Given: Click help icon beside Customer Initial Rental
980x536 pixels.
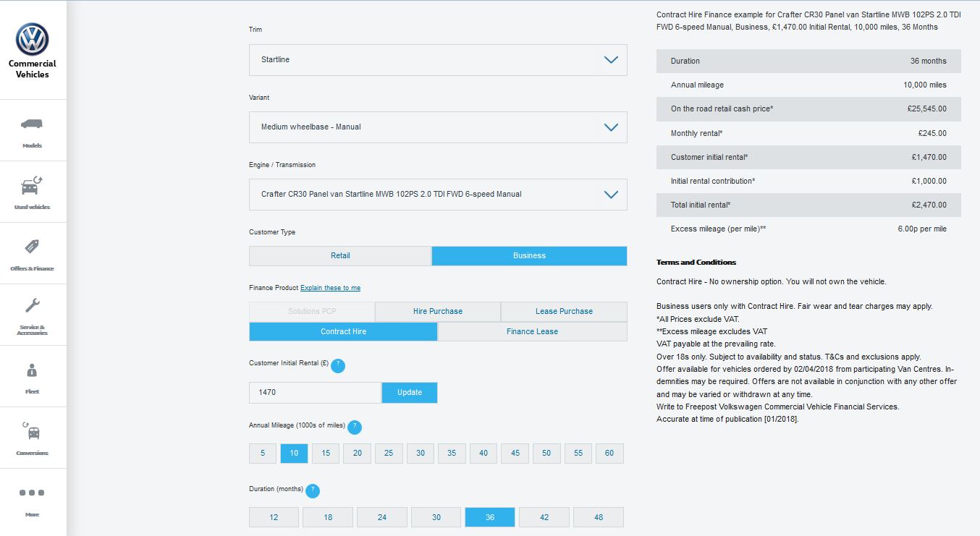Looking at the screenshot, I should [x=337, y=366].
